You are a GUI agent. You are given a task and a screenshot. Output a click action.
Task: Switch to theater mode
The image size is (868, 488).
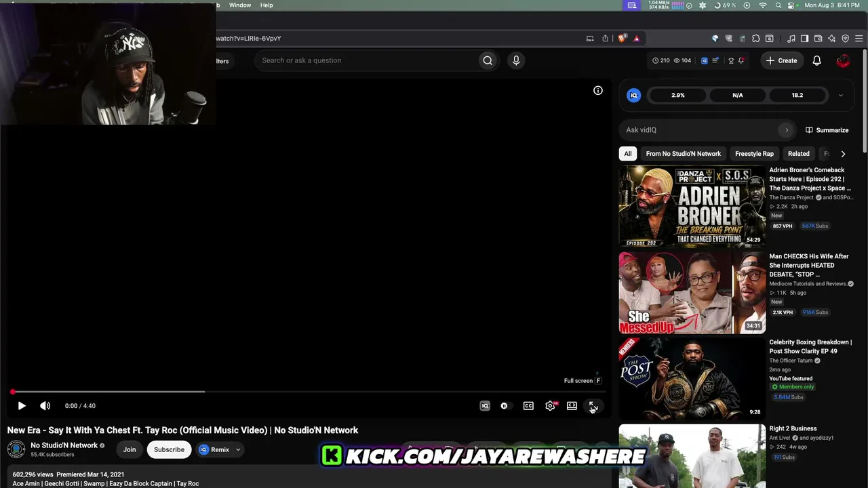pyautogui.click(x=572, y=406)
